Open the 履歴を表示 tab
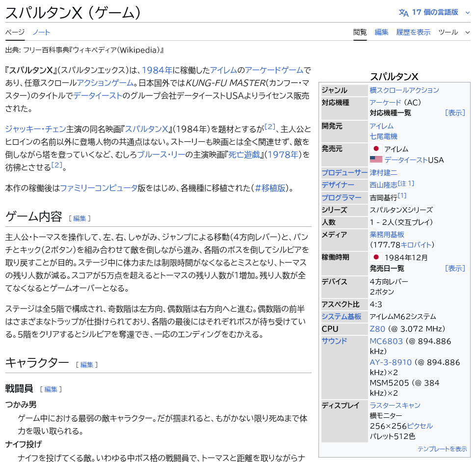Image resolution: width=476 pixels, height=462 pixels. (x=413, y=32)
